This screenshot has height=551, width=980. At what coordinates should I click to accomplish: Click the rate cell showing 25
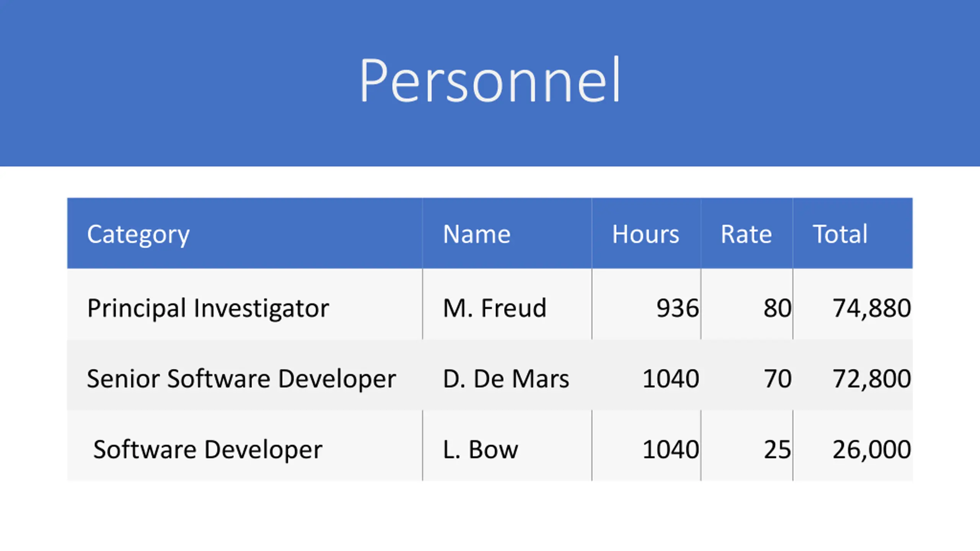coord(747,445)
